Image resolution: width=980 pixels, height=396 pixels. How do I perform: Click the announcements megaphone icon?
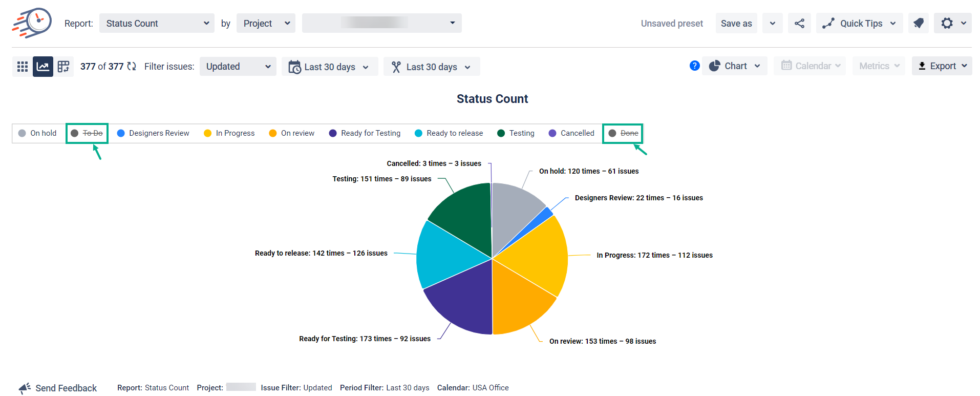click(919, 24)
